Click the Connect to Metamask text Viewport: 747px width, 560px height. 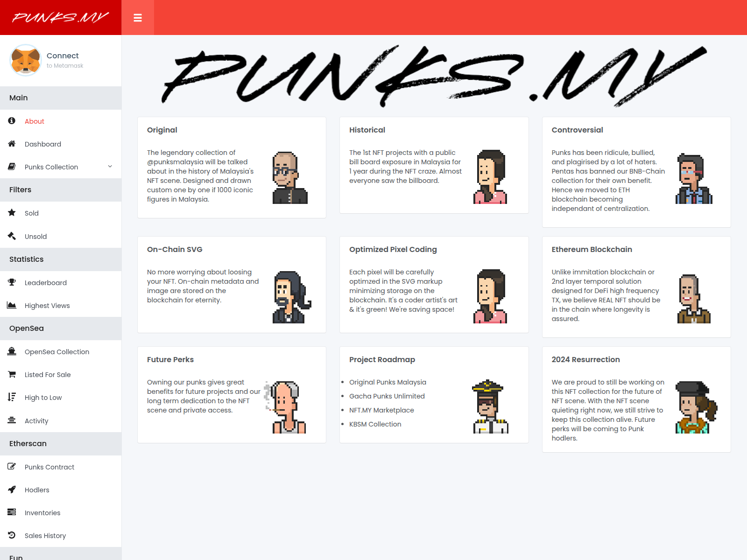point(65,60)
